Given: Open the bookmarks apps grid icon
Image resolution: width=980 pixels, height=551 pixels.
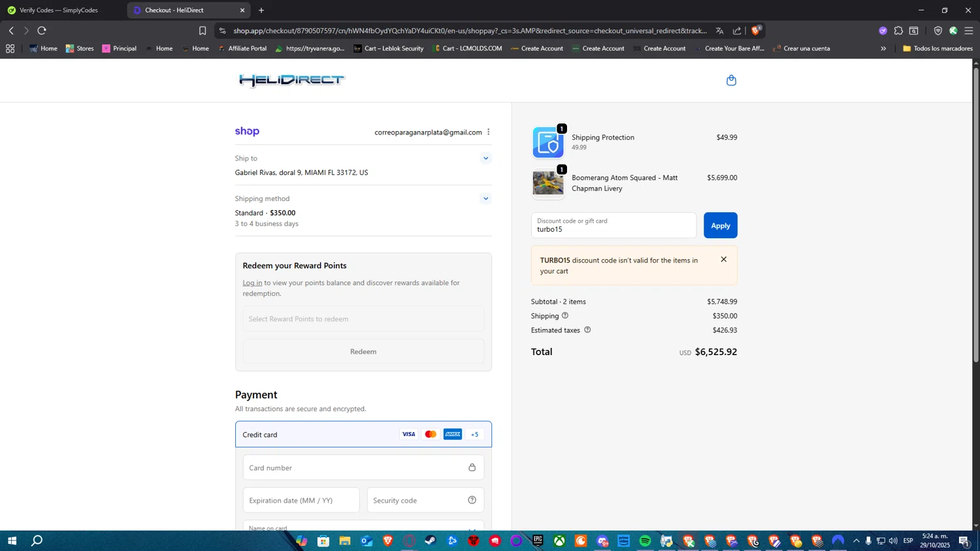Looking at the screenshot, I should click(10, 48).
